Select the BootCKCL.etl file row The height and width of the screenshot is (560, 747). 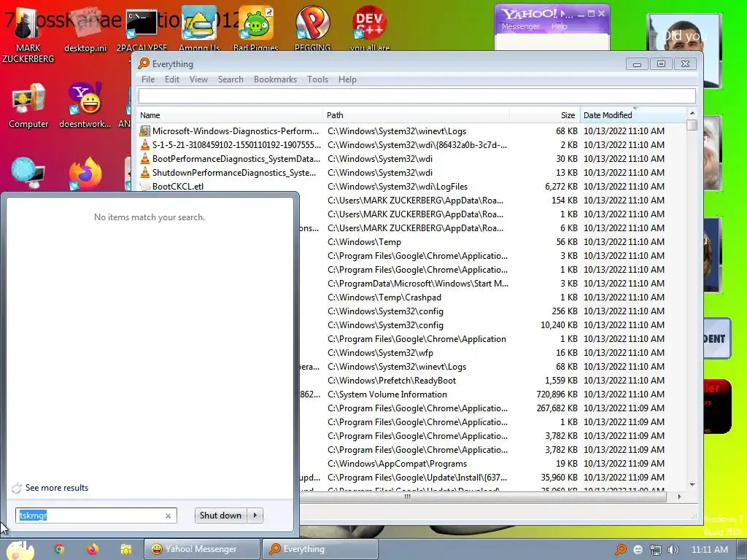(412, 186)
